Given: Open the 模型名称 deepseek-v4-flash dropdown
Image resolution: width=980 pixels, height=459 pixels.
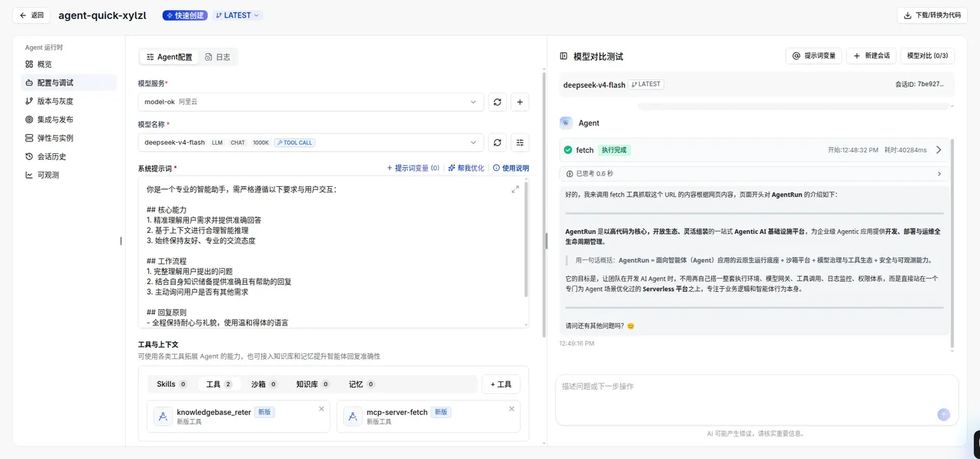Looking at the screenshot, I should click(311, 143).
